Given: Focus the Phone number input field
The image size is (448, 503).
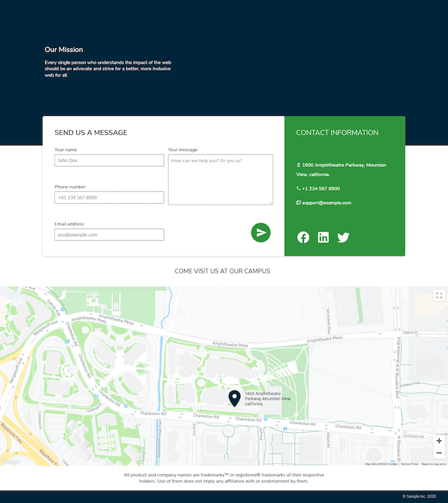Looking at the screenshot, I should coord(109,198).
